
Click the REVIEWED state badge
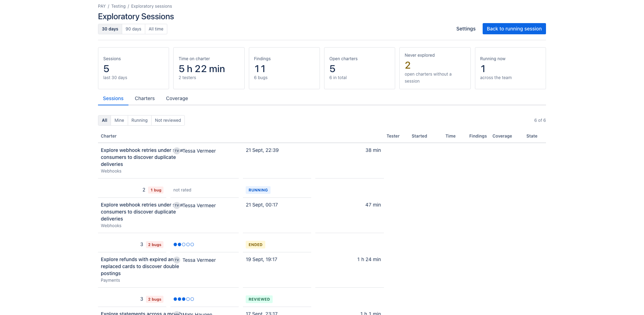[259, 299]
